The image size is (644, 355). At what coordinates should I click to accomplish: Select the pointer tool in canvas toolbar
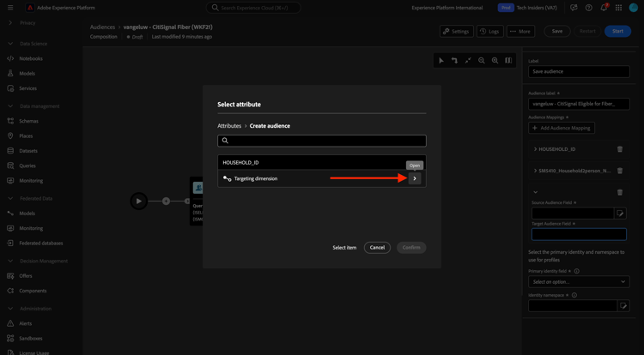(441, 60)
